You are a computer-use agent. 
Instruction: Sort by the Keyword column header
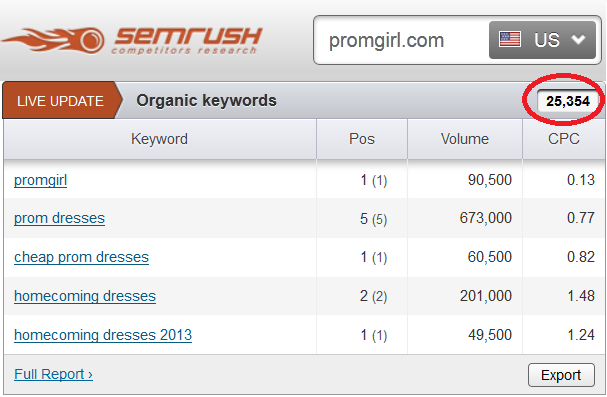click(x=159, y=139)
